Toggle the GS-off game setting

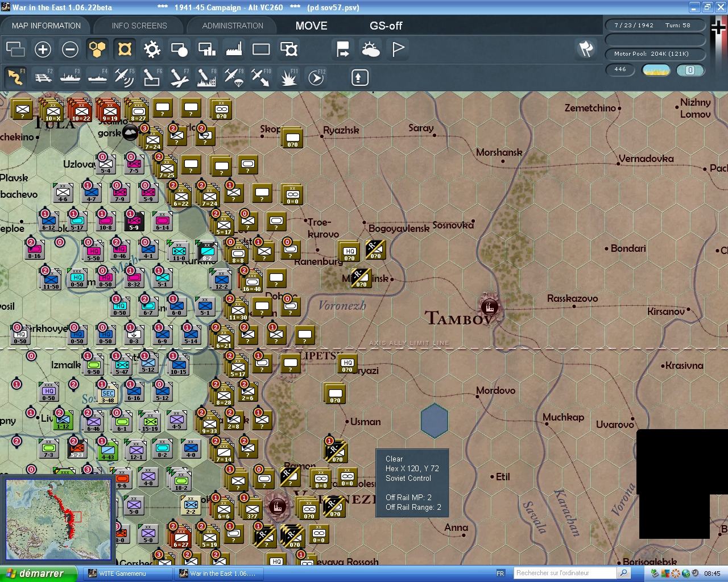[x=386, y=26]
